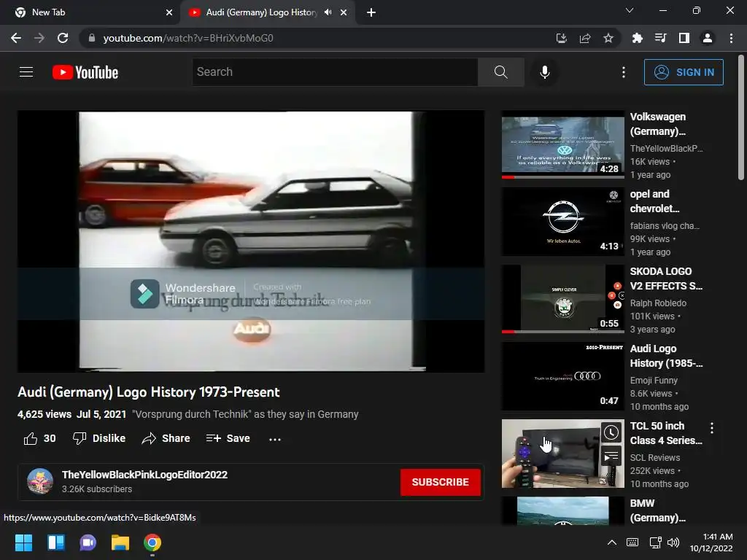
Task: Open SKODA LOGO V2 EFFECTS title
Action: coord(666,279)
